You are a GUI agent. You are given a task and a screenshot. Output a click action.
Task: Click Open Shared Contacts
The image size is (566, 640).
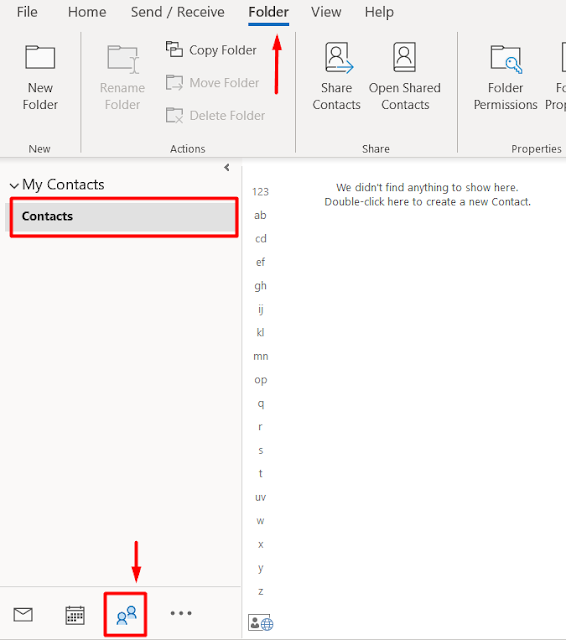[x=404, y=77]
